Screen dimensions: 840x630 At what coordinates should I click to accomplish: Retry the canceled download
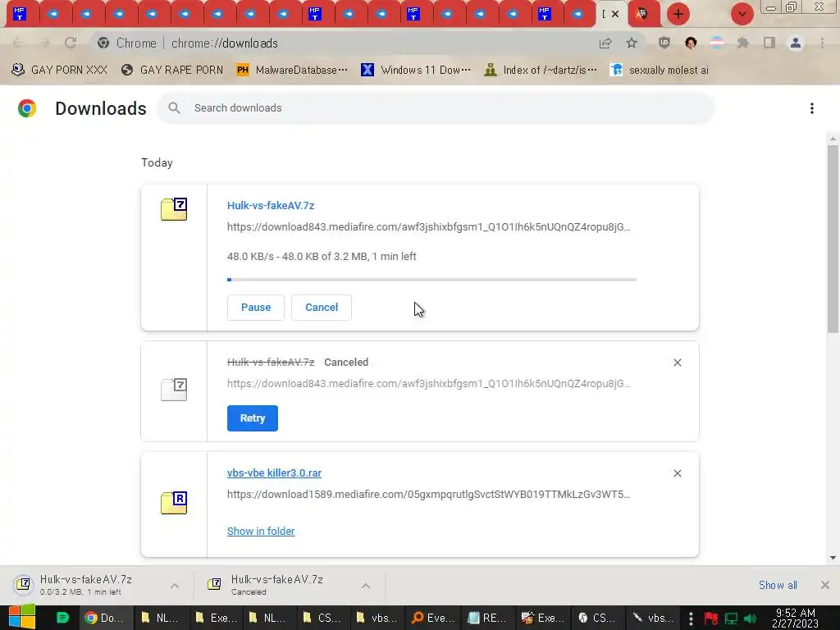pyautogui.click(x=253, y=418)
